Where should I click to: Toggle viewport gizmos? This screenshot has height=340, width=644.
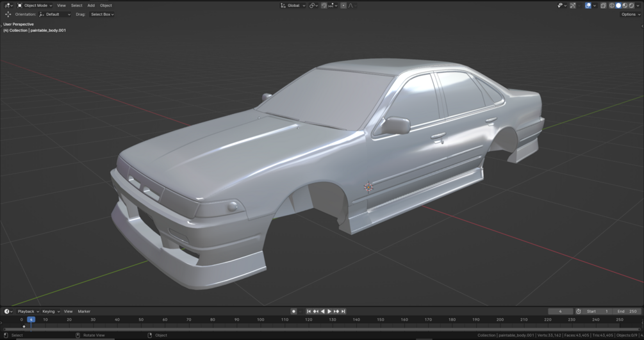point(572,5)
